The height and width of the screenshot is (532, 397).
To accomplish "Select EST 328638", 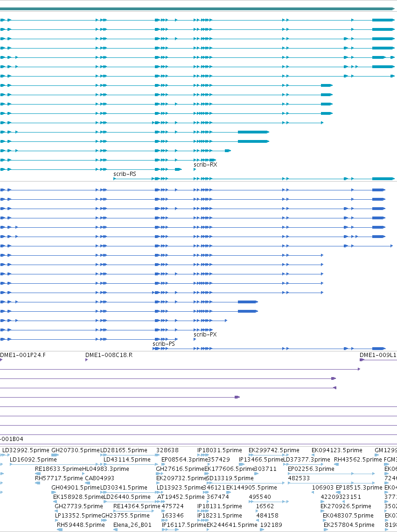I will (x=167, y=450).
